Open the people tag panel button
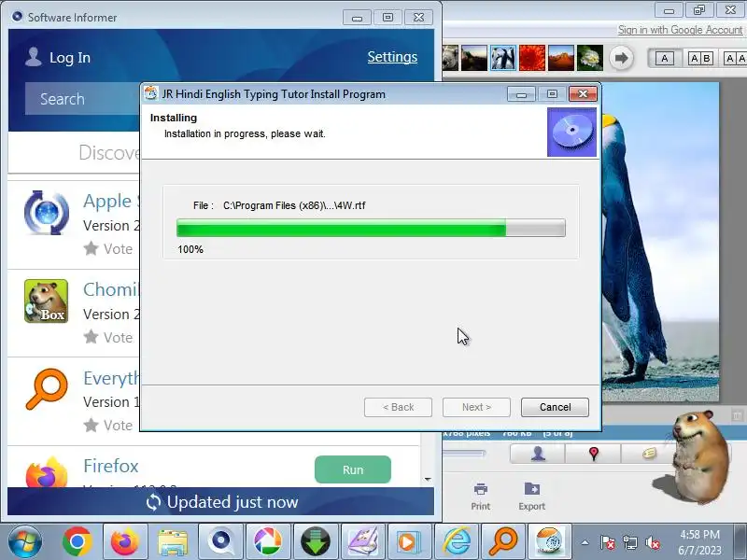 pos(538,454)
